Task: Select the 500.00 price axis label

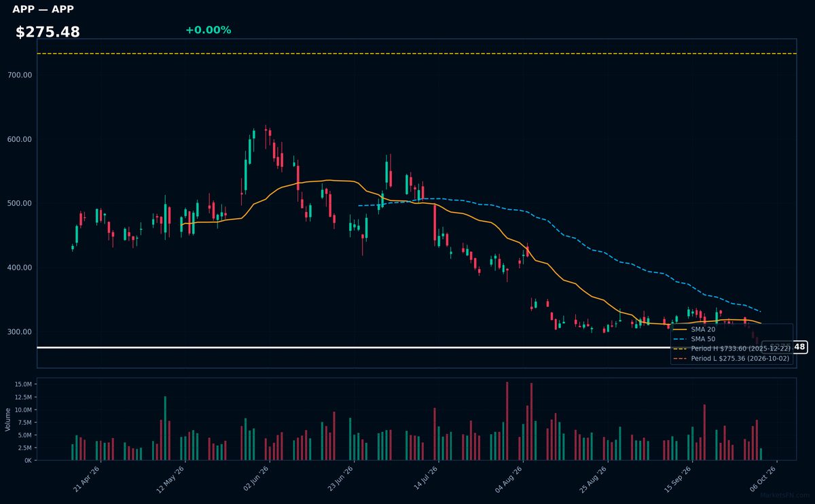Action: tap(20, 204)
